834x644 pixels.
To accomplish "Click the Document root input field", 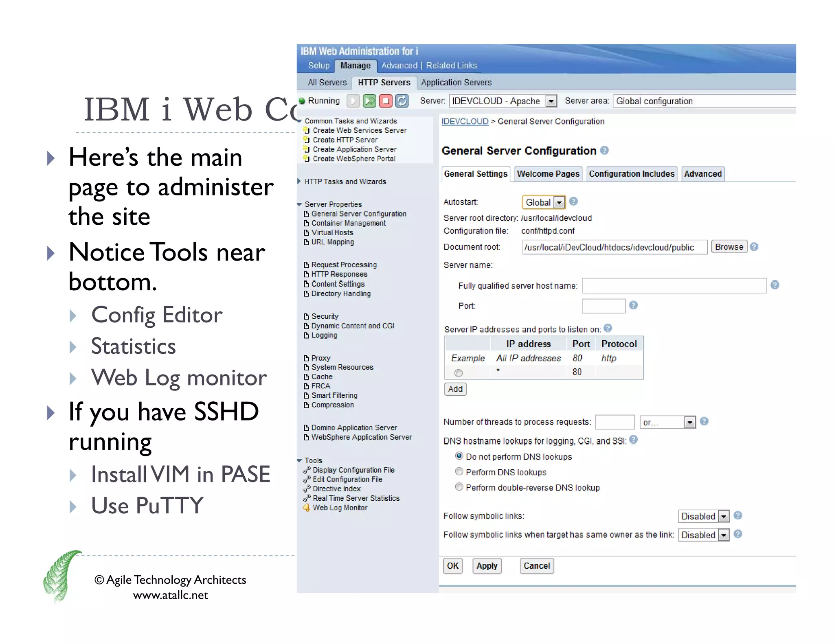I will point(615,247).
